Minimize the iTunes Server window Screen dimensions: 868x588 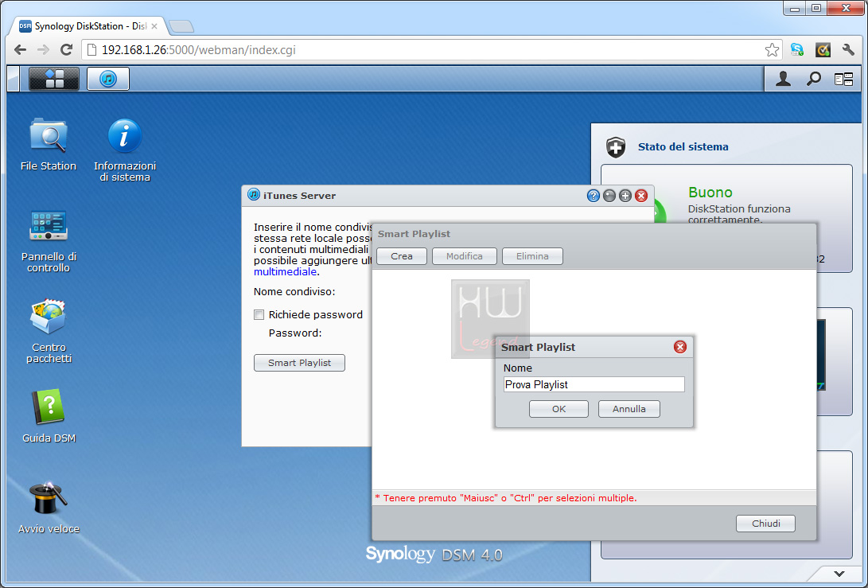[x=609, y=196]
